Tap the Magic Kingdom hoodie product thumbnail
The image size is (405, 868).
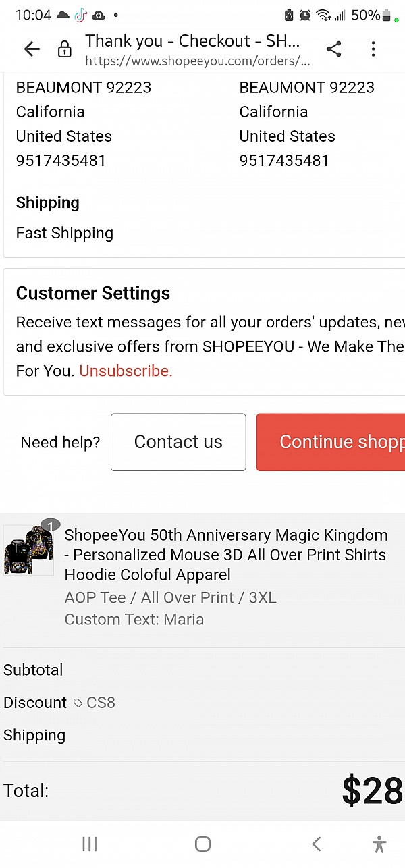[28, 551]
